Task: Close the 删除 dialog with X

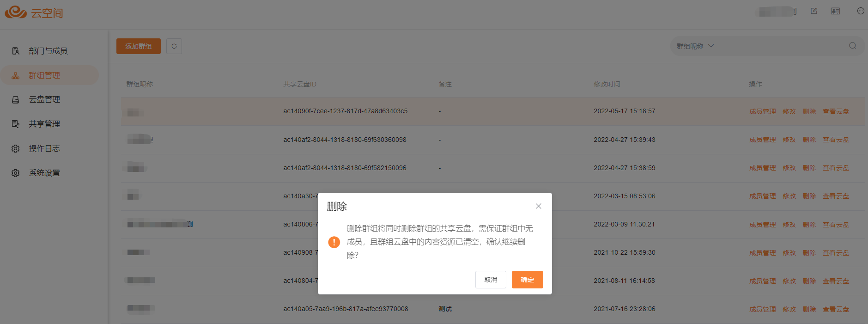Action: coord(538,206)
